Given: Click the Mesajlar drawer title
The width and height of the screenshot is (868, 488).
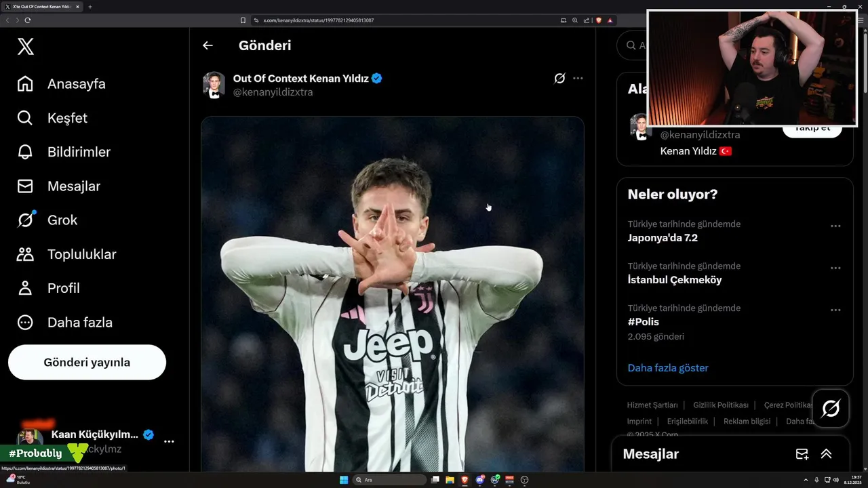Looking at the screenshot, I should [650, 454].
